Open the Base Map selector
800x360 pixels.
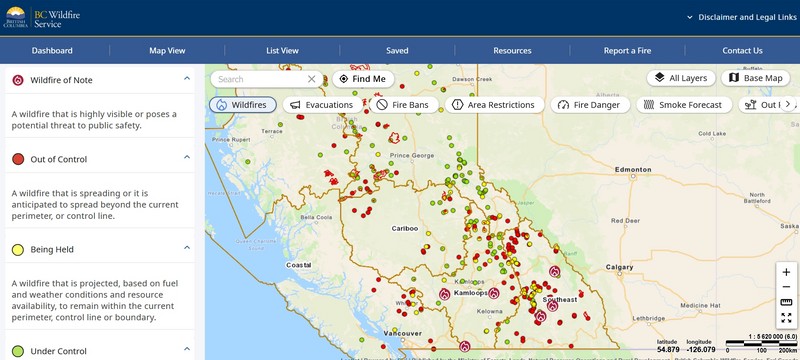[x=756, y=78]
